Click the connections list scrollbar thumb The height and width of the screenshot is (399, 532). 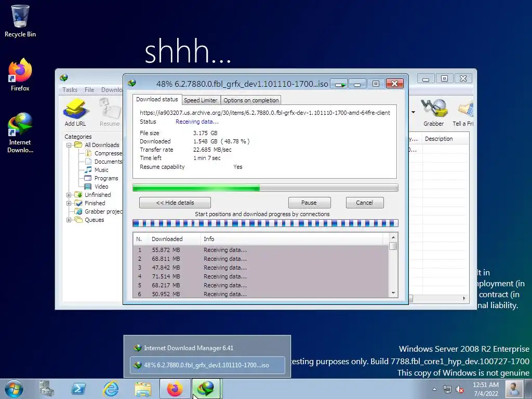[393, 246]
